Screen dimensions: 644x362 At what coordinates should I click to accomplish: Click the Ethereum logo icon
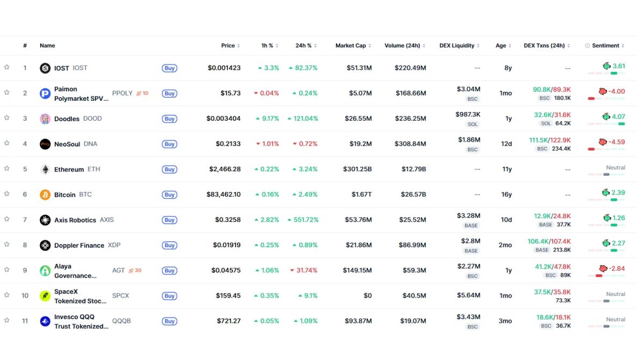[45, 169]
